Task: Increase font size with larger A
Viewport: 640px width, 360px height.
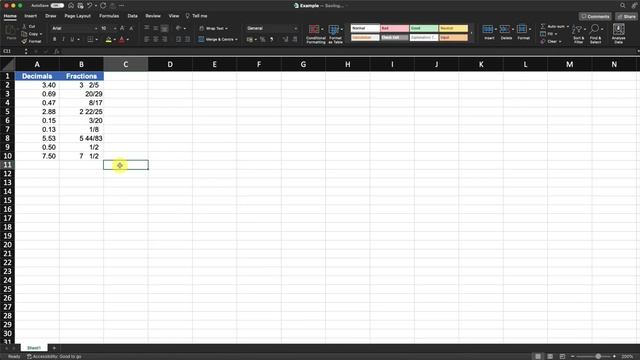Action: click(122, 28)
